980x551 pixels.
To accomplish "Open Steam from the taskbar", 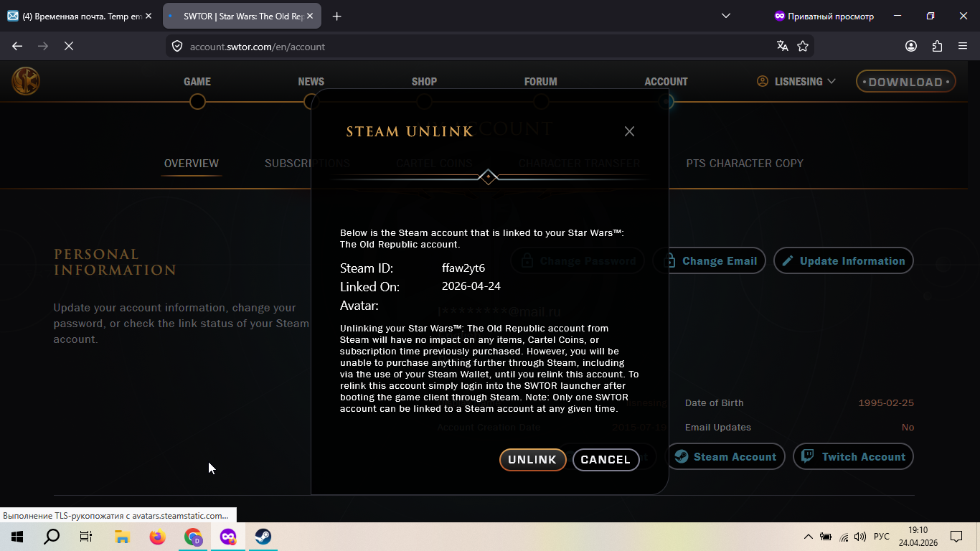I will (263, 537).
